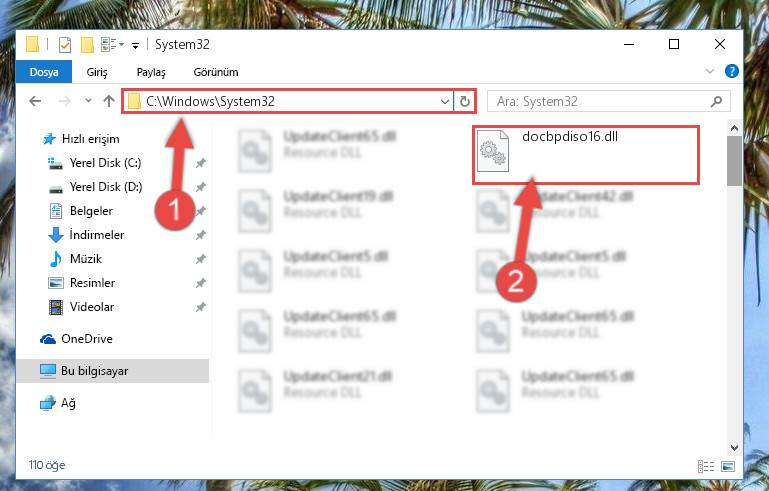Click the Properties icon in quick access toolbar
This screenshot has width=769, height=491.
pyautogui.click(x=65, y=45)
